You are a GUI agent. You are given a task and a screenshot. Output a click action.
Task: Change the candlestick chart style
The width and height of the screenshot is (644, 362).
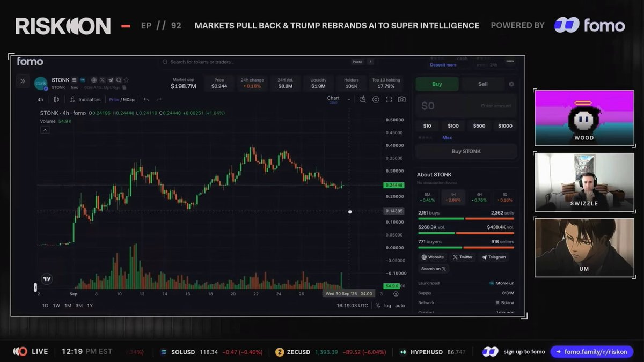point(56,99)
